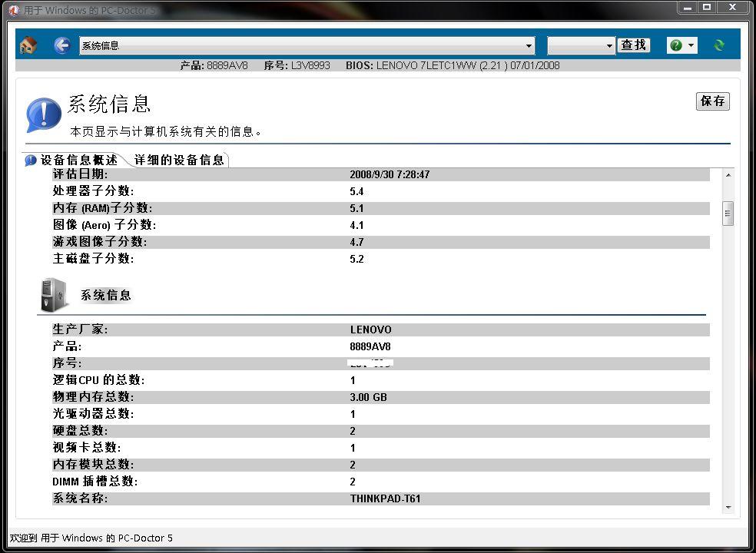Click the 系统信息 address combo box text
Image resolution: width=756 pixels, height=553 pixels.
pos(101,46)
